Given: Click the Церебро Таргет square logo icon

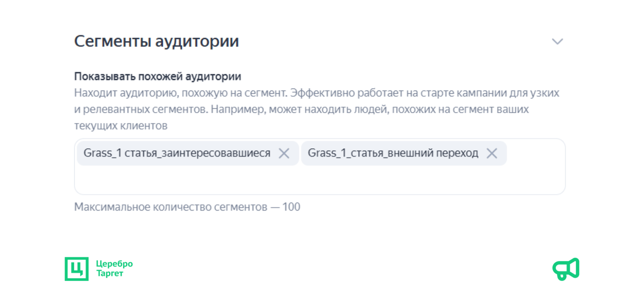Looking at the screenshot, I should click(76, 269).
